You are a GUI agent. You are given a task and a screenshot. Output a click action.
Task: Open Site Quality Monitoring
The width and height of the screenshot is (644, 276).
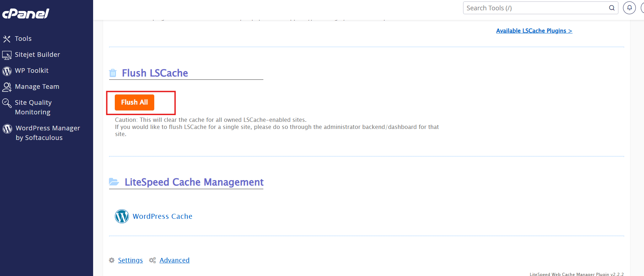pyautogui.click(x=33, y=107)
